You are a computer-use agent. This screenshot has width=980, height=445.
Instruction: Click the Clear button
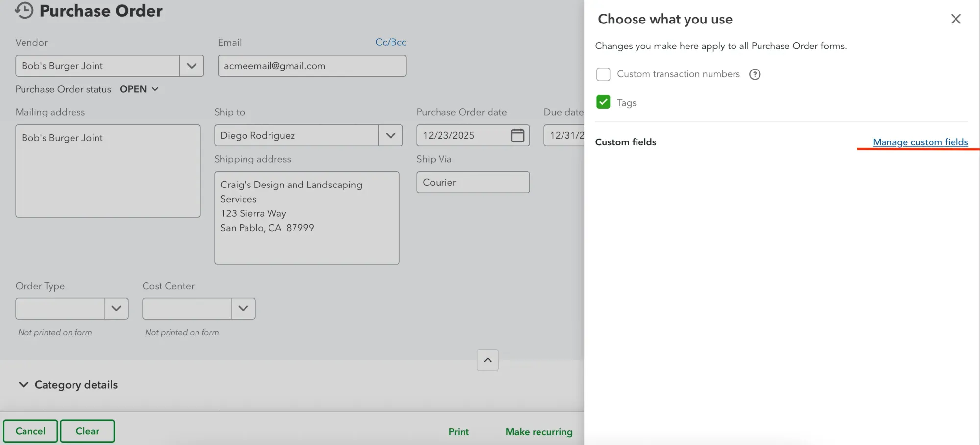tap(87, 431)
